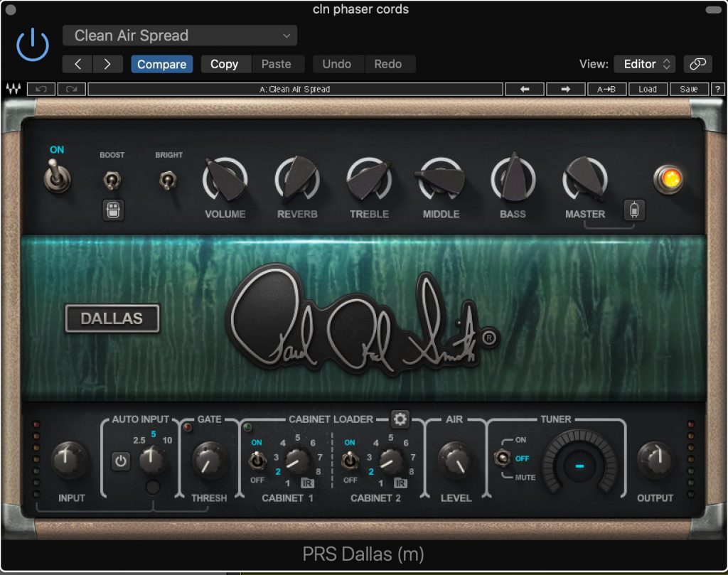Click the DALLAS amp model badge

coord(112,318)
